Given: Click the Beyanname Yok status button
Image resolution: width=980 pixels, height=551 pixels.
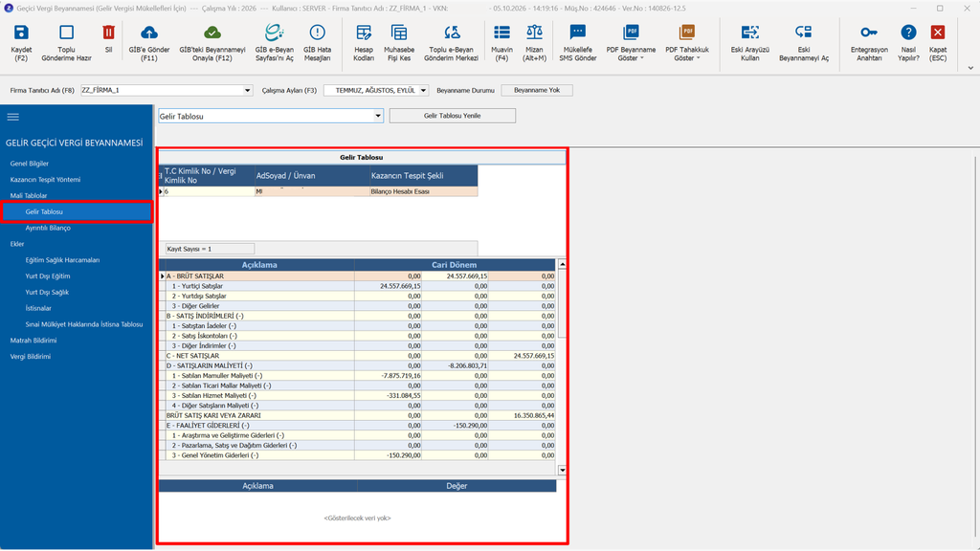Looking at the screenshot, I should coord(537,90).
